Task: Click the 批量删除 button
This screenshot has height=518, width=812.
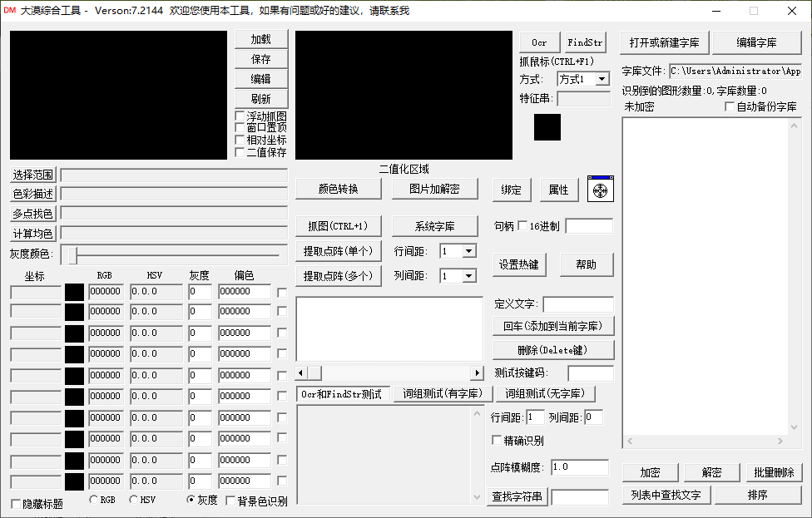Action: point(775,472)
